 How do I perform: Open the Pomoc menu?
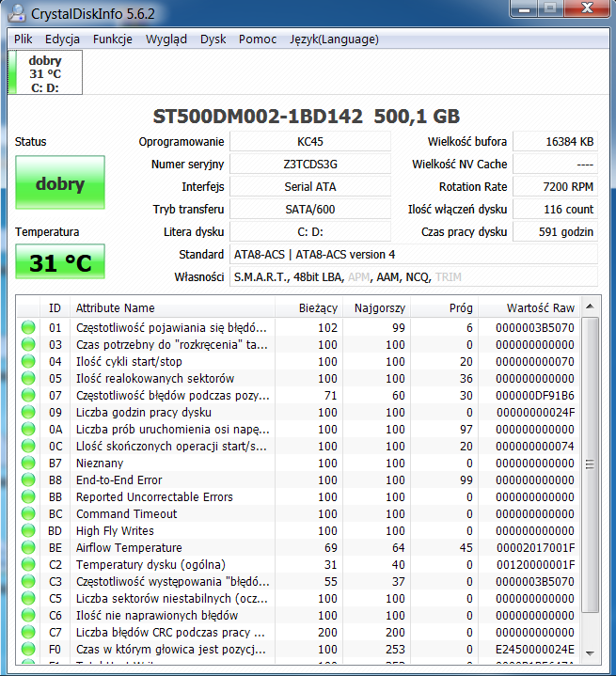pos(258,39)
